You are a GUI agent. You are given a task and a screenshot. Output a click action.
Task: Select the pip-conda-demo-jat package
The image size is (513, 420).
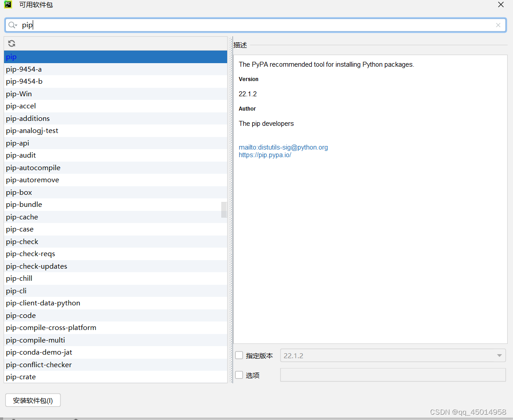point(116,352)
